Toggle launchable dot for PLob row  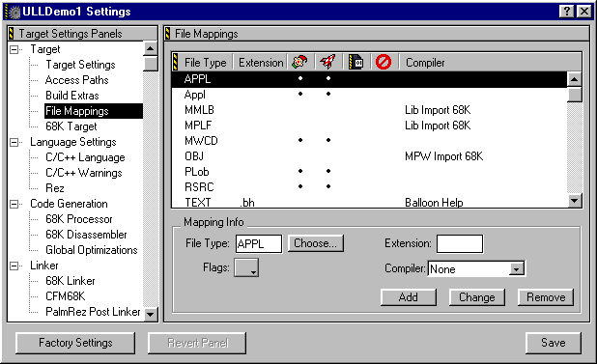coord(328,171)
